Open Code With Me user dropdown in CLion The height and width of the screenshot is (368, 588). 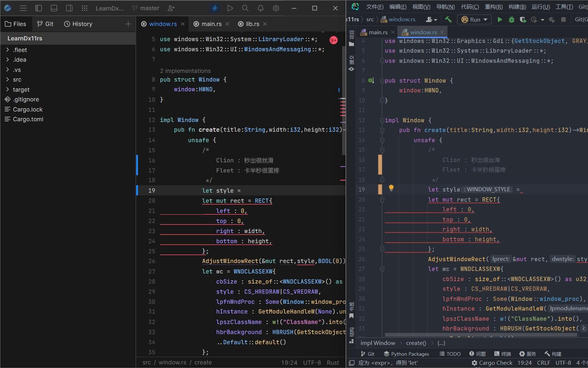click(431, 19)
